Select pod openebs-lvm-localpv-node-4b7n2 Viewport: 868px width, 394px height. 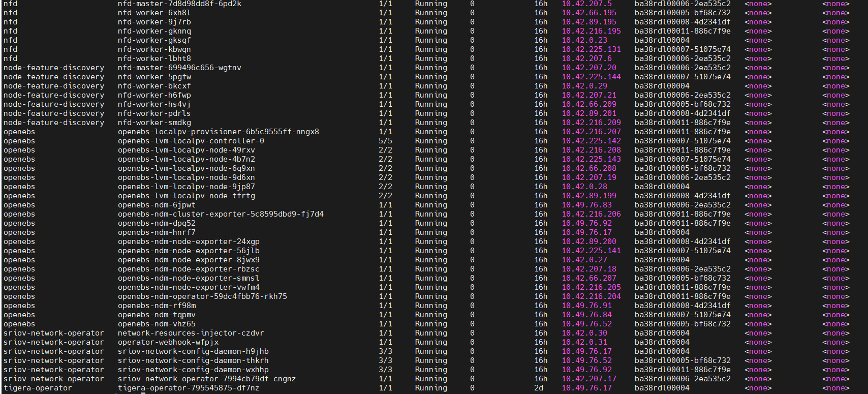pos(187,159)
